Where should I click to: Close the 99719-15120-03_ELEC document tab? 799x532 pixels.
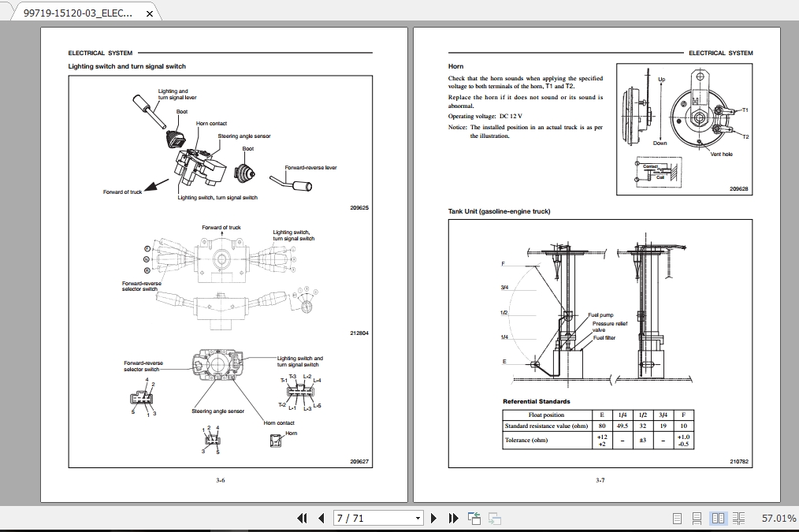pos(149,13)
